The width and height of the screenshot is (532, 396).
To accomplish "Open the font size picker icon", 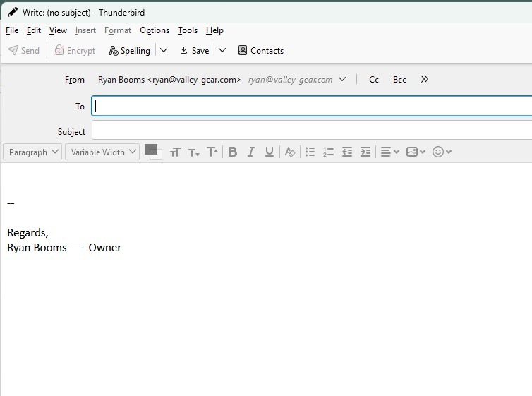I will coord(176,152).
